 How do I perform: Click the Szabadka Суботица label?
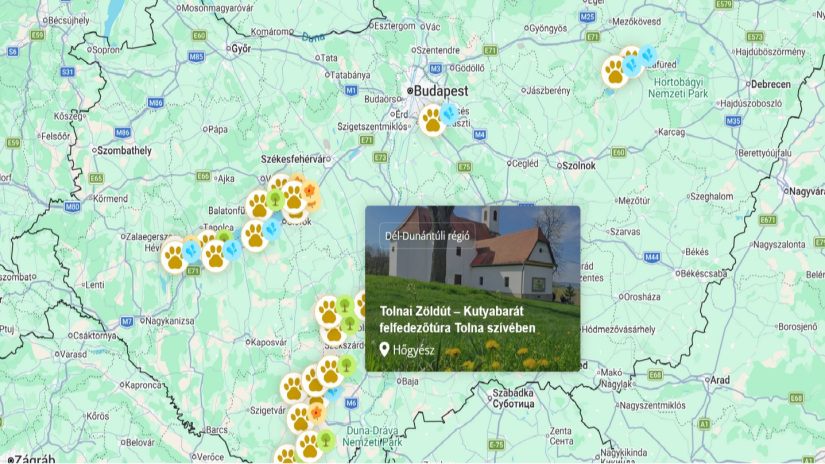513,398
